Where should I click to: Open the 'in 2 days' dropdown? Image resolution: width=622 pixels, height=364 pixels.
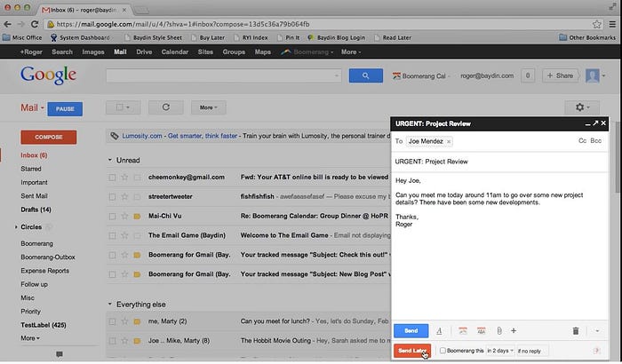click(x=500, y=351)
